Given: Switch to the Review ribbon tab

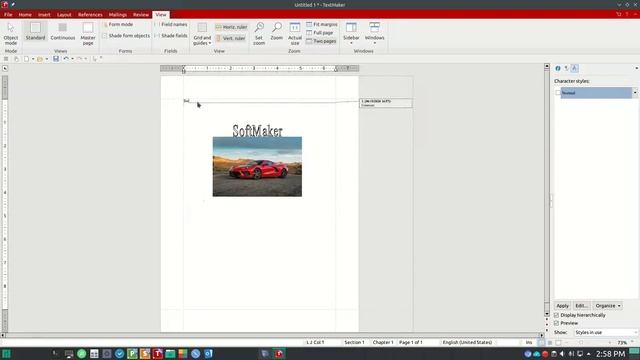Looking at the screenshot, I should pyautogui.click(x=141, y=15).
